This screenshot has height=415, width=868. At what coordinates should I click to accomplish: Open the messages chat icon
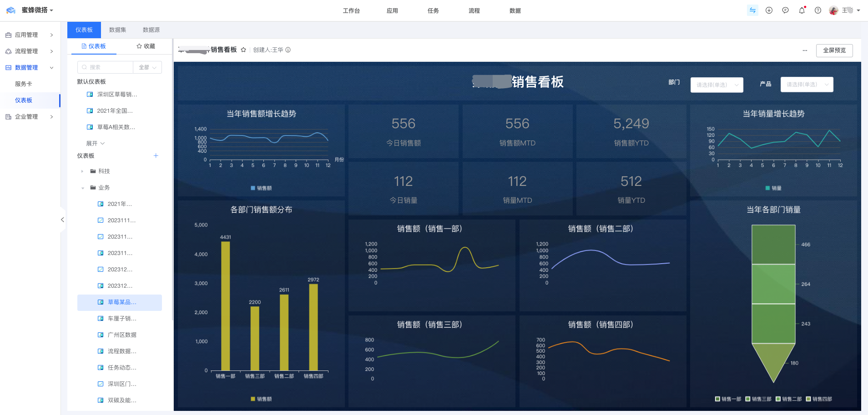pyautogui.click(x=785, y=10)
